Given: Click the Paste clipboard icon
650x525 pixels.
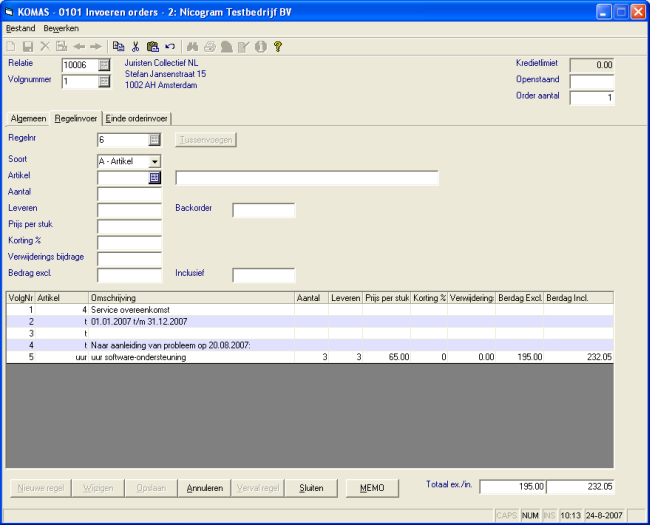Looking at the screenshot, I should click(153, 46).
